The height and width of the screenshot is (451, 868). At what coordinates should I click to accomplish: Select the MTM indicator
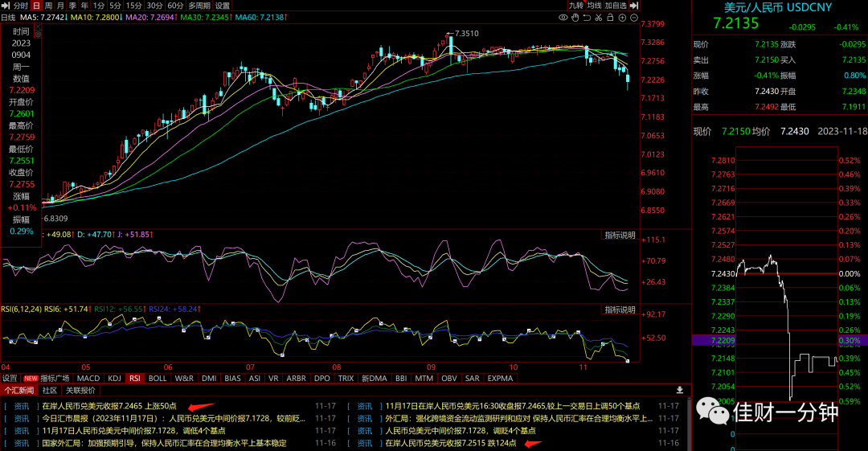click(424, 379)
